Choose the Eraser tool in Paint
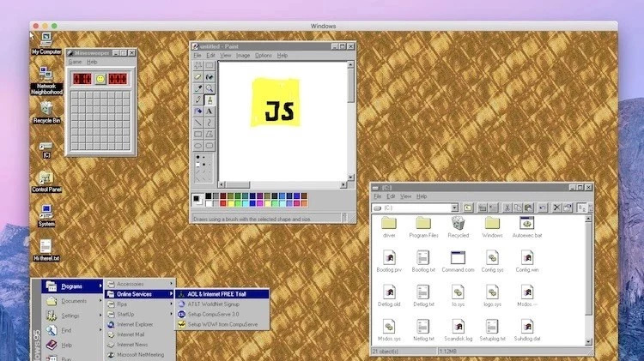This screenshot has height=361, width=644. pyautogui.click(x=198, y=77)
